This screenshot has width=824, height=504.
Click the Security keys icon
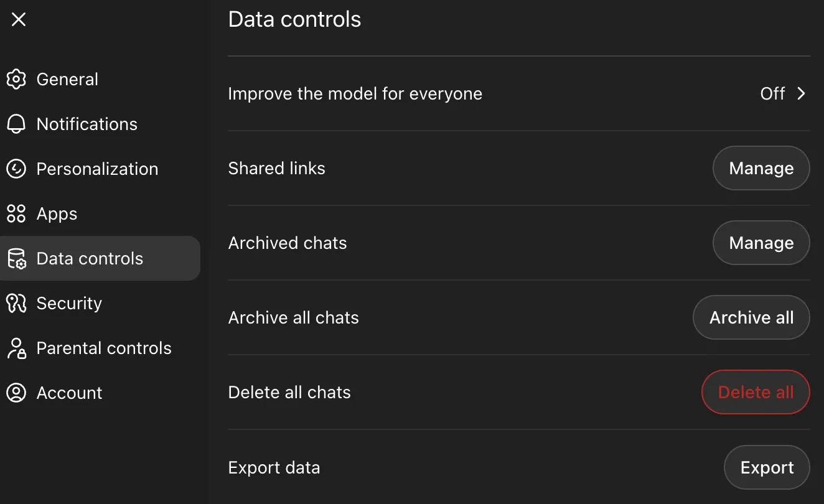(x=16, y=303)
